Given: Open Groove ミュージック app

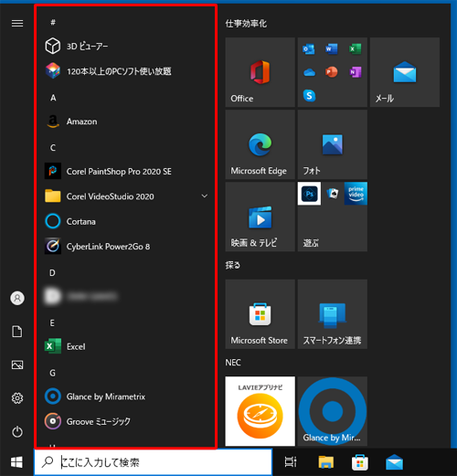Looking at the screenshot, I should [125, 421].
